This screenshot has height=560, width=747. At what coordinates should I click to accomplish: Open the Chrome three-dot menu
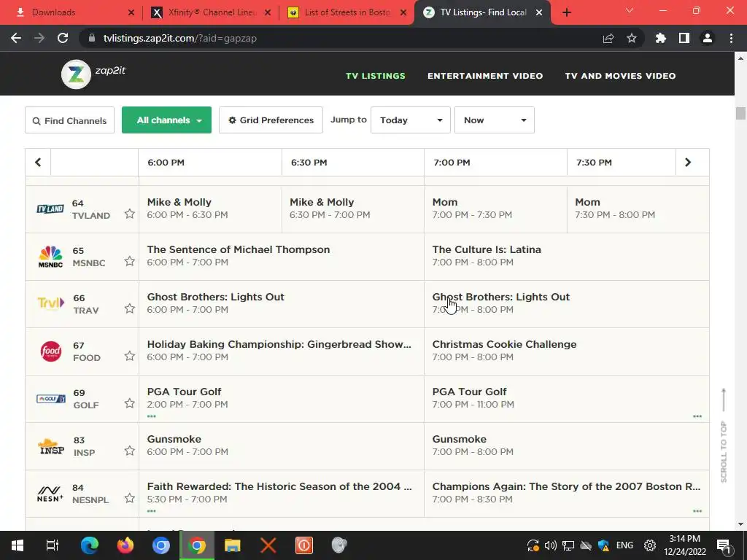(731, 38)
